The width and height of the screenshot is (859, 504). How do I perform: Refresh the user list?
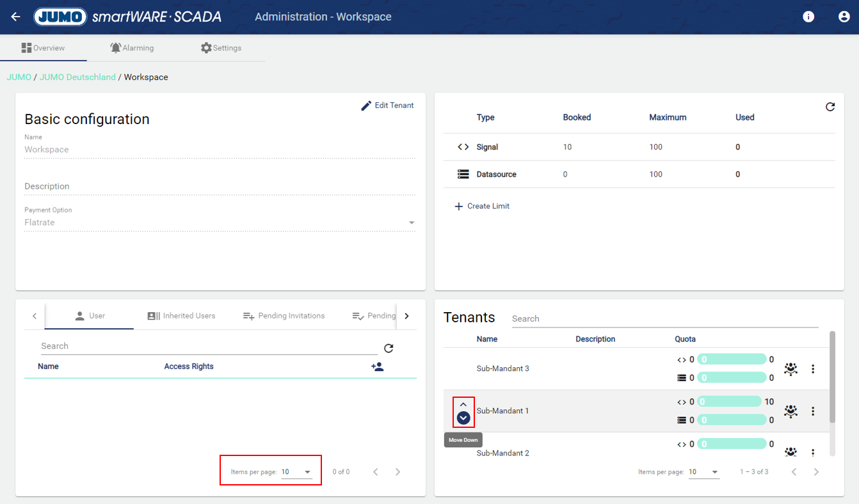point(389,349)
